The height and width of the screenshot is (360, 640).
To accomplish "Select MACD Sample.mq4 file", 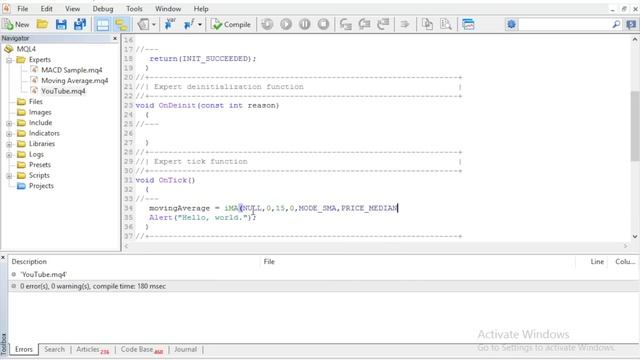I will point(71,70).
